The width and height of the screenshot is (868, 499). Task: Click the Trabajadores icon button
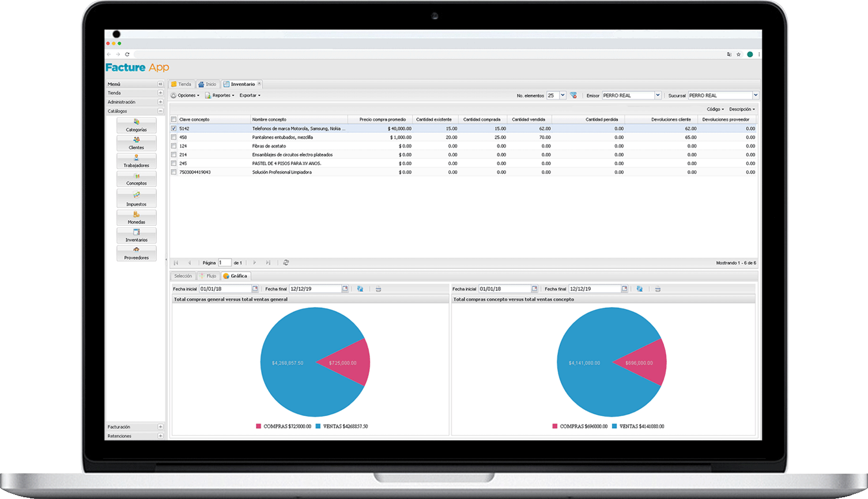point(137,161)
